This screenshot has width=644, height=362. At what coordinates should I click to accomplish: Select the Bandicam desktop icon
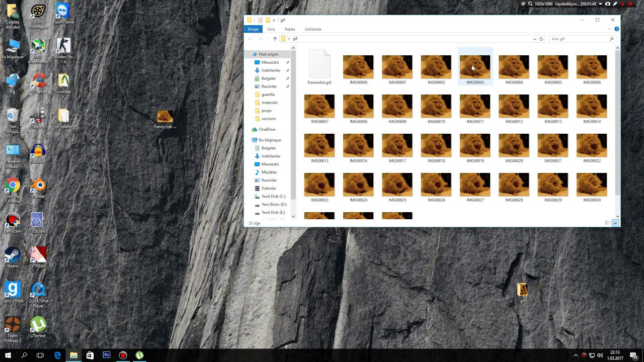13,223
